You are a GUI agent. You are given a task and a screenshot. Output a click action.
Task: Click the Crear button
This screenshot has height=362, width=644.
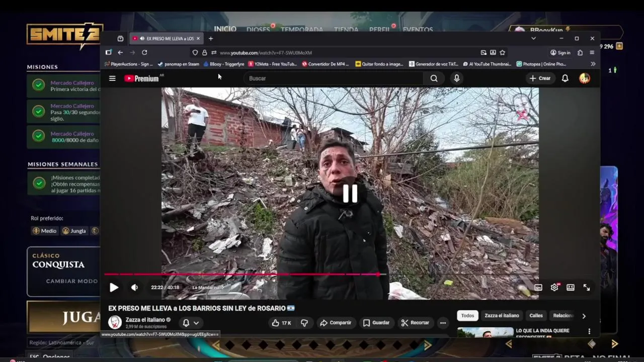click(540, 78)
